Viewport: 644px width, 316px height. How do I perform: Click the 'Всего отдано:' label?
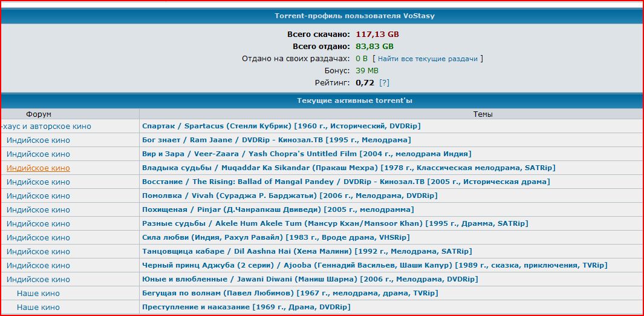point(322,47)
